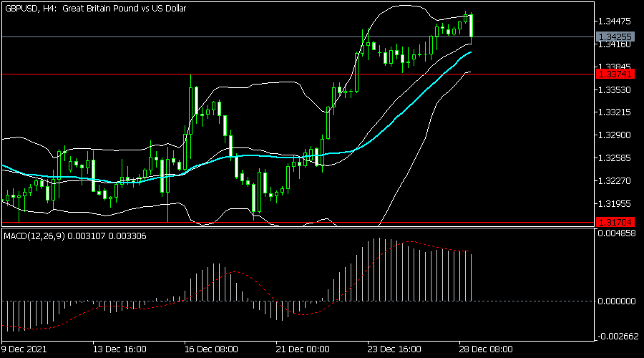The image size is (644, 358).
Task: Click the 21 Dec 00:00 time label
Action: coord(303,349)
